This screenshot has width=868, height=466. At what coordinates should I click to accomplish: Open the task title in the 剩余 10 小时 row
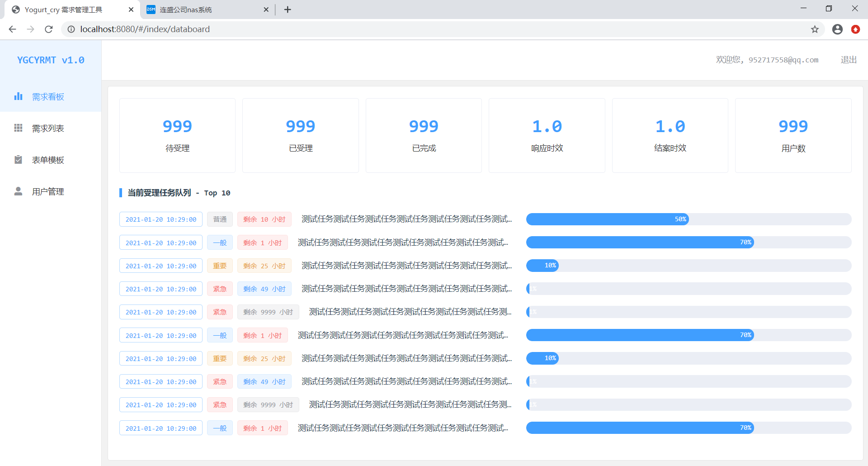(407, 219)
